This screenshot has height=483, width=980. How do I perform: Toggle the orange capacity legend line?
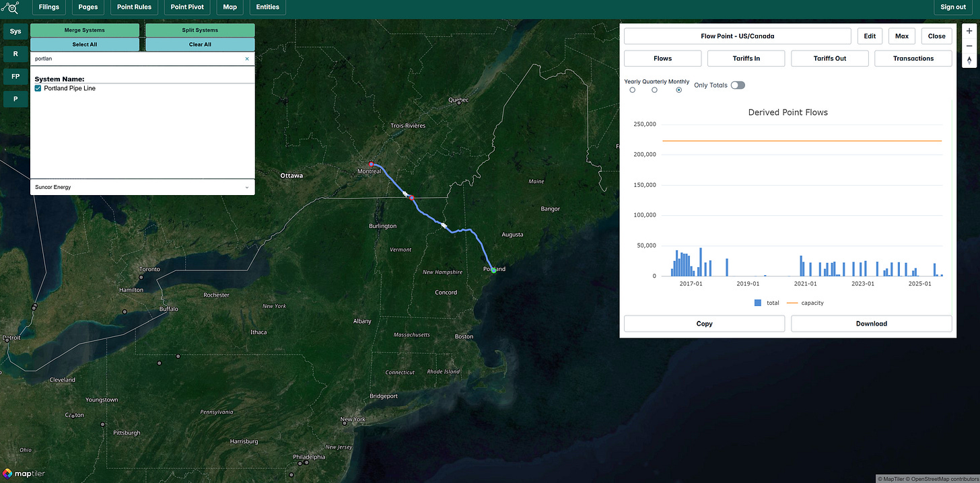pos(792,303)
